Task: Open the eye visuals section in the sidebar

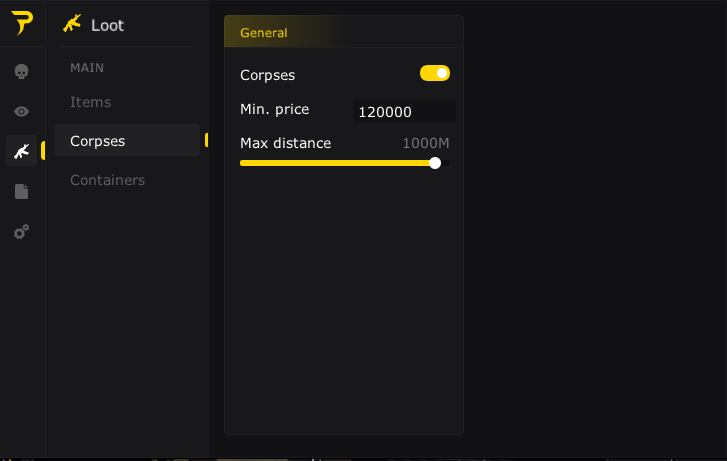Action: click(22, 111)
